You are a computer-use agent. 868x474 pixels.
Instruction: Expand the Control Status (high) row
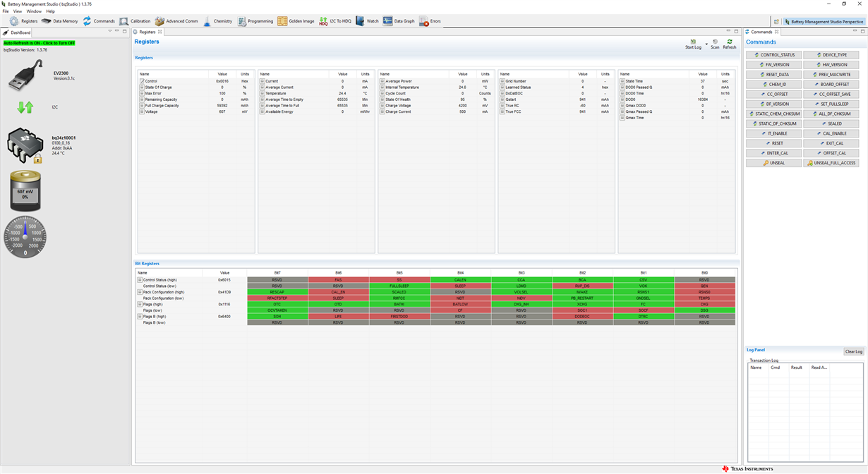(x=140, y=280)
